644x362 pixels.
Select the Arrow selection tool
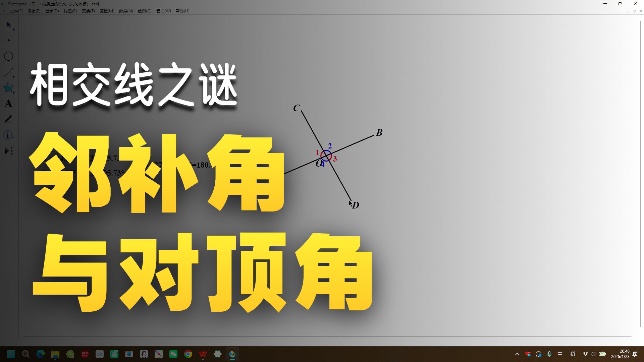tap(9, 25)
